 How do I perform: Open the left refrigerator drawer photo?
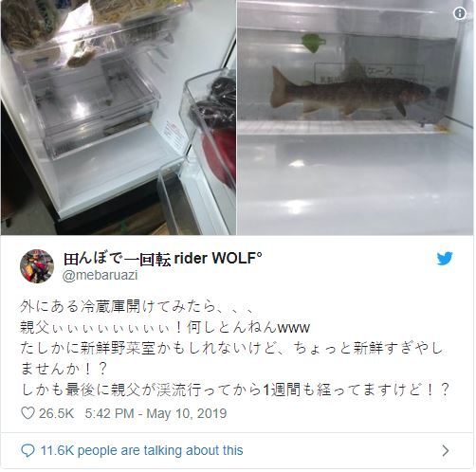119,118
